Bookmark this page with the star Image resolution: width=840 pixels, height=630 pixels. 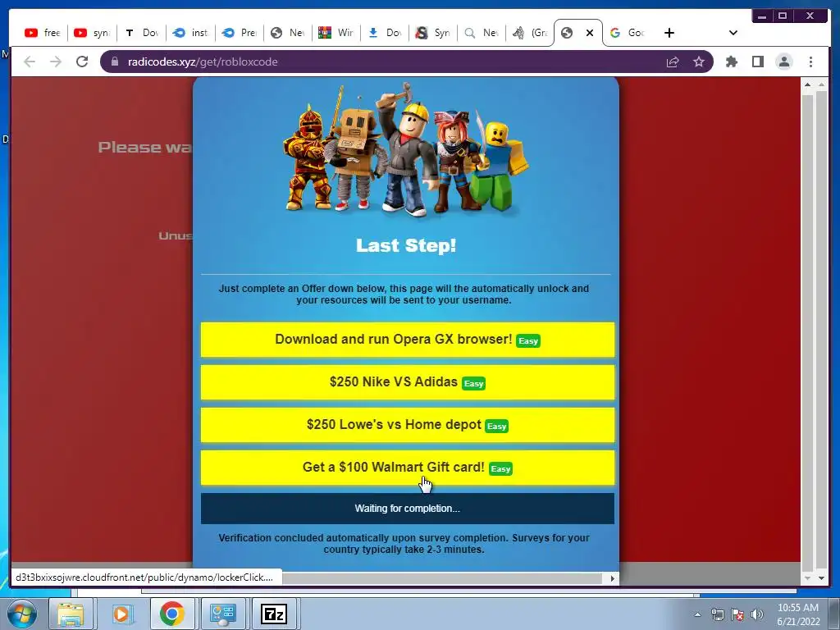pos(699,62)
